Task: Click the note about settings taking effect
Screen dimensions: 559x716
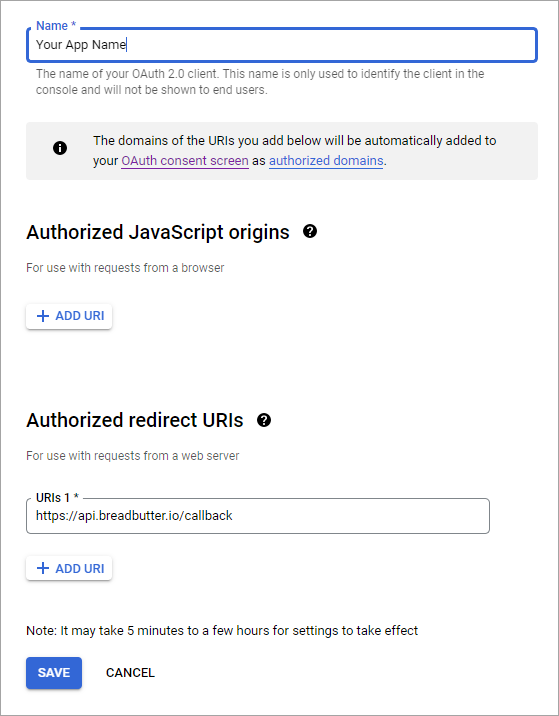Action: pyautogui.click(x=222, y=631)
